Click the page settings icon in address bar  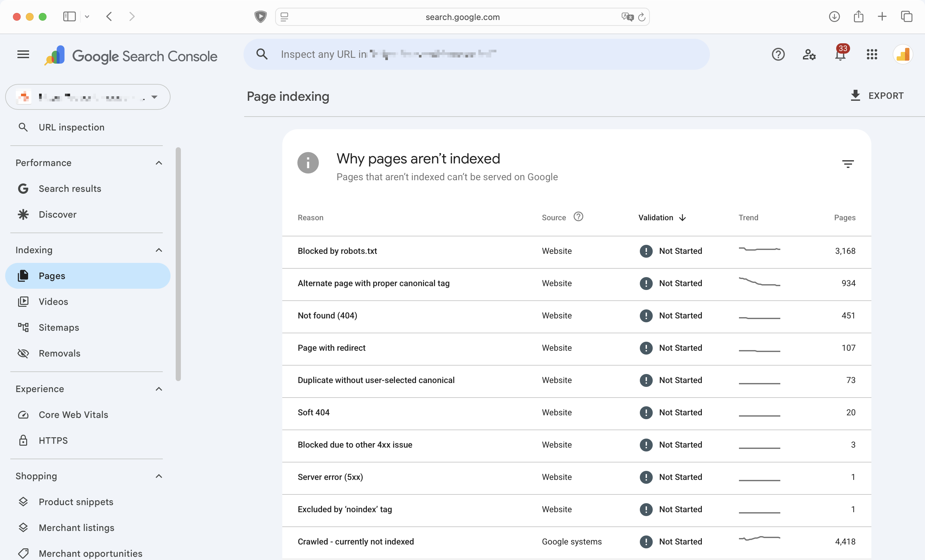point(284,17)
